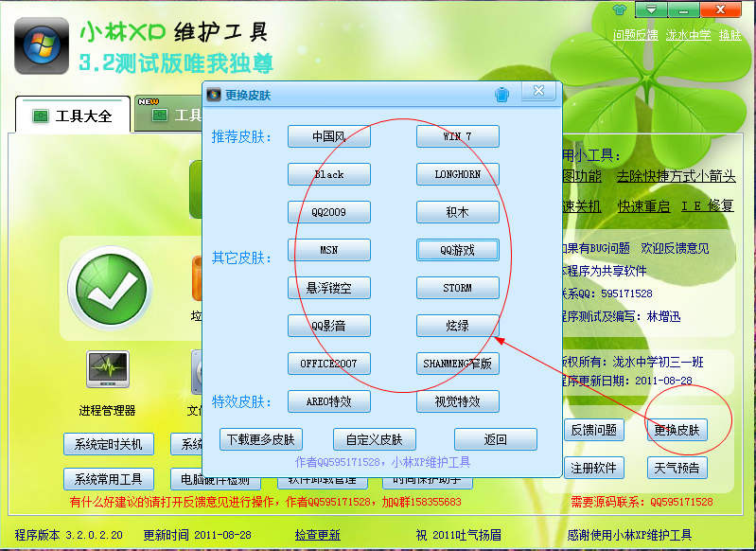Apply the WIN 7 skin
Image resolution: width=756 pixels, height=551 pixels.
[457, 136]
